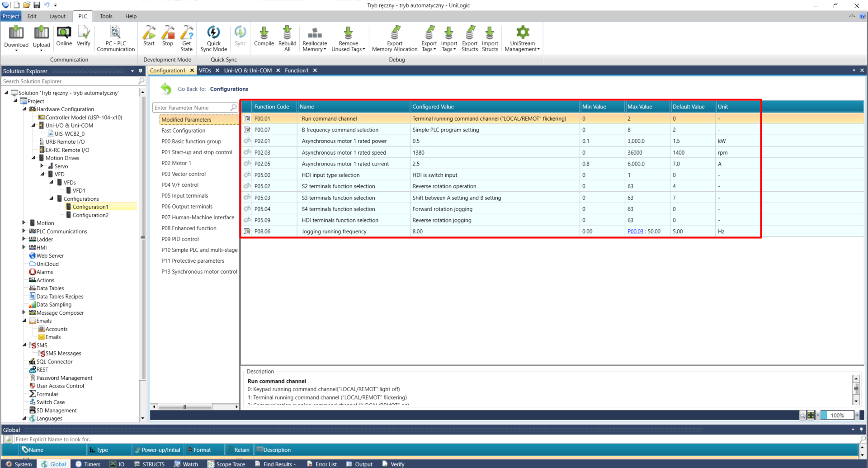
Task: Click the Sync icon
Action: click(240, 36)
